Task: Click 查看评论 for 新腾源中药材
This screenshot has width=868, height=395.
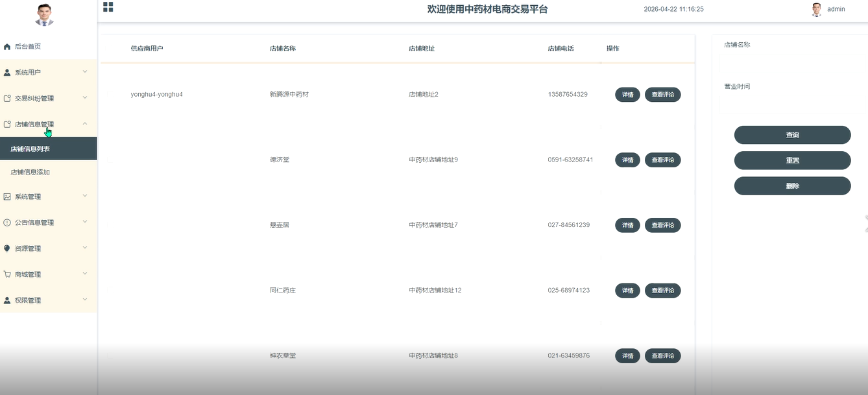Action: click(x=662, y=95)
